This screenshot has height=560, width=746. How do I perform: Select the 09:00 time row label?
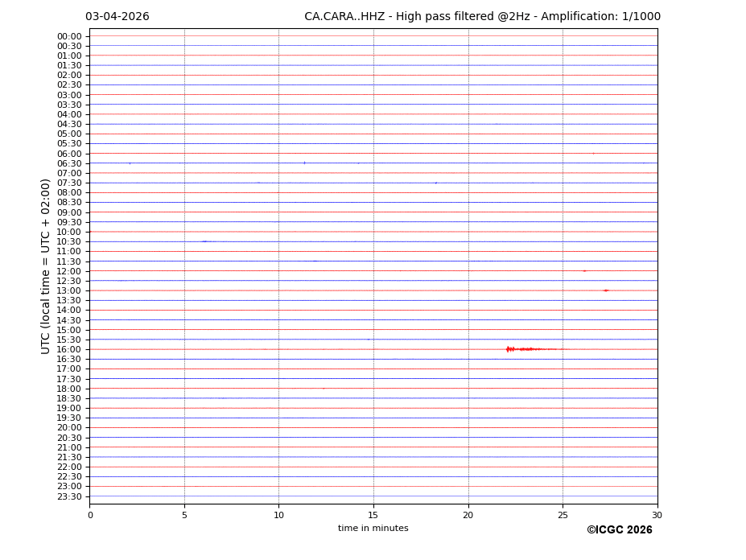click(x=69, y=212)
